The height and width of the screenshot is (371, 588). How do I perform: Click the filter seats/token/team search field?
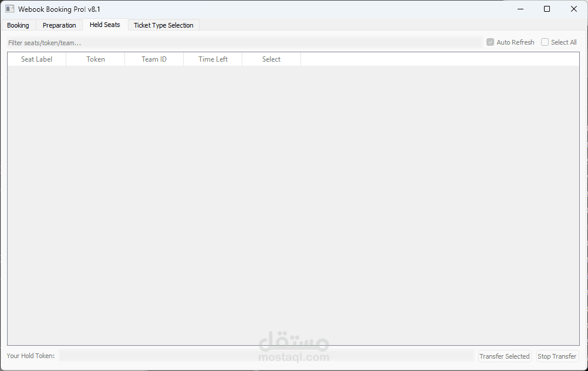coord(235,42)
